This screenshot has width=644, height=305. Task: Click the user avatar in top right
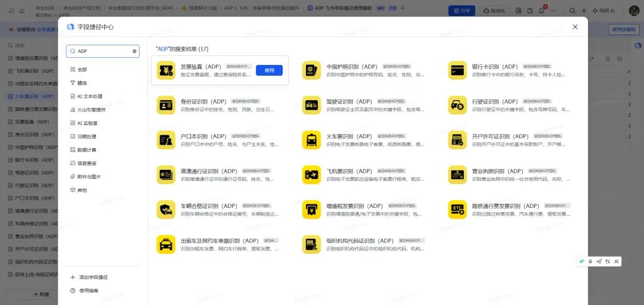pyautogui.click(x=634, y=11)
